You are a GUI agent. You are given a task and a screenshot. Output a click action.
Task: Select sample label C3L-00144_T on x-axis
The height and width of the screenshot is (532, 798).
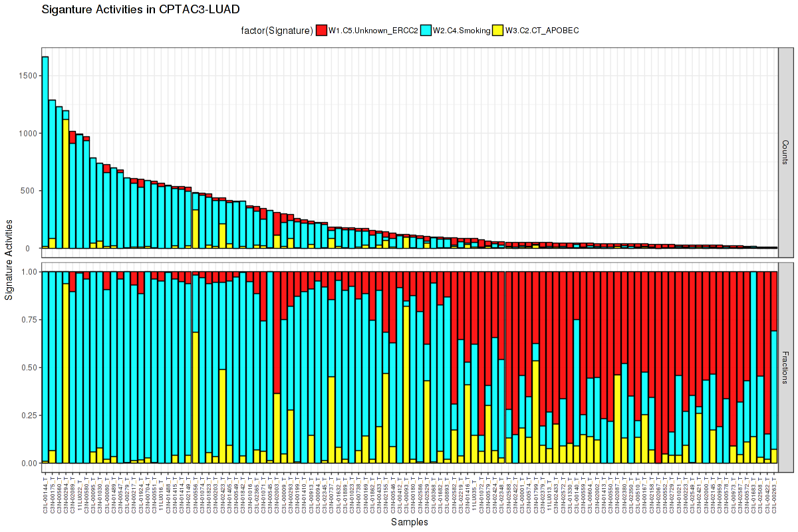pyautogui.click(x=45, y=495)
